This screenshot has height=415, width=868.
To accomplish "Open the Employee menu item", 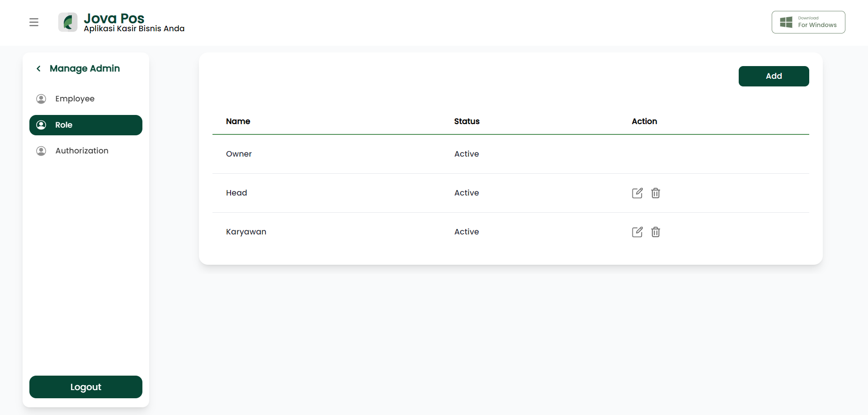I will click(86, 99).
